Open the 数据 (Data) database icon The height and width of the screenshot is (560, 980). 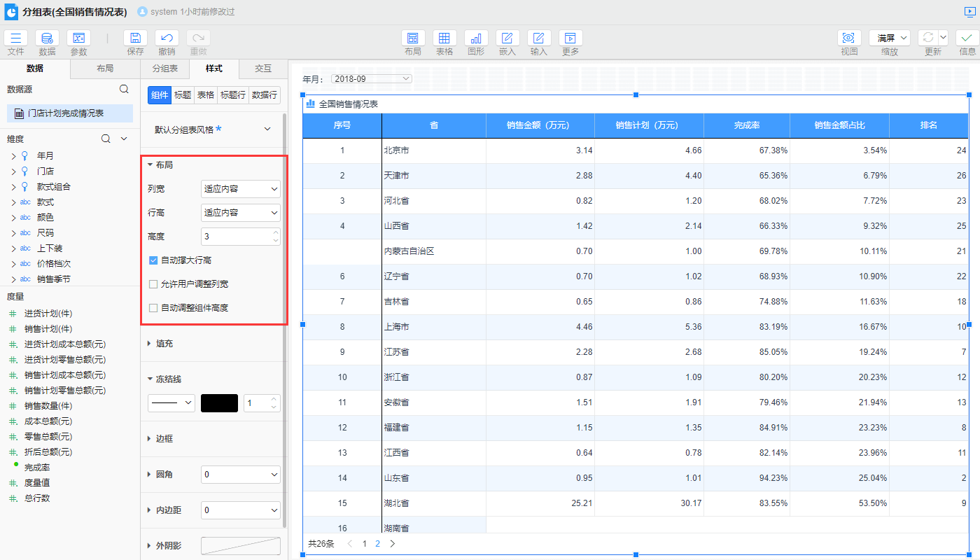(47, 38)
